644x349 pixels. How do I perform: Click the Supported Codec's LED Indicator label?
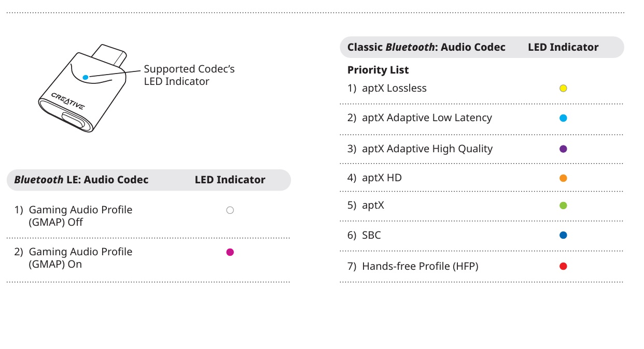[x=189, y=75]
